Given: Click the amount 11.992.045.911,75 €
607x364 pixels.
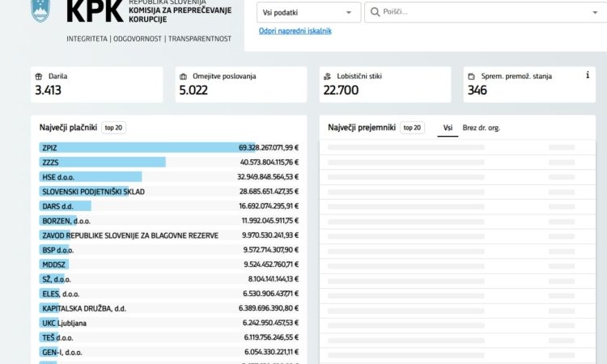Looking at the screenshot, I should pos(270,221).
